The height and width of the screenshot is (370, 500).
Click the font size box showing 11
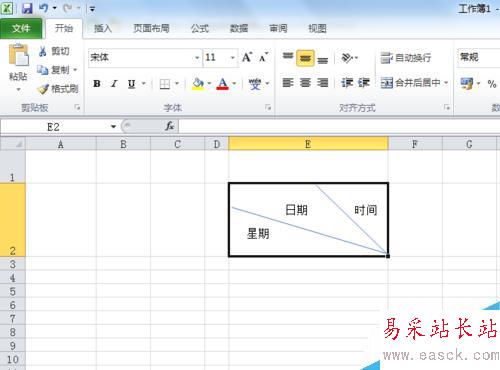pos(216,58)
